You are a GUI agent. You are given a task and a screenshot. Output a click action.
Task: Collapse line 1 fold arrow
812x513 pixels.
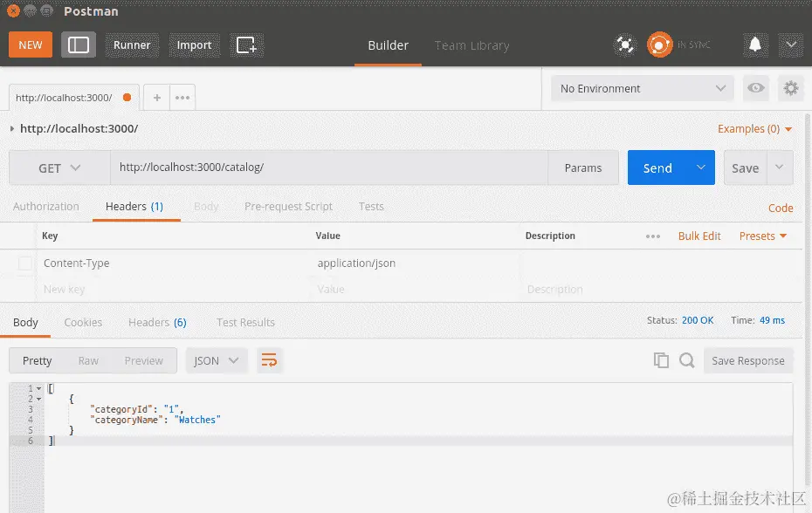38,388
